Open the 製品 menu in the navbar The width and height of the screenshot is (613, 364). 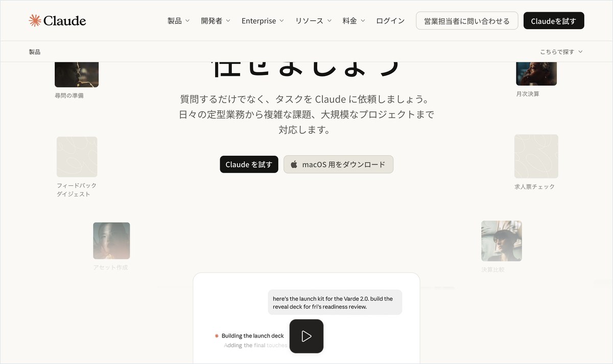tap(178, 21)
